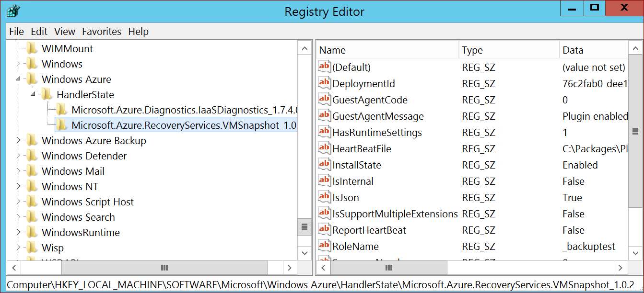Click the values pane scroll down arrow
The height and width of the screenshot is (293, 644).
point(635,253)
